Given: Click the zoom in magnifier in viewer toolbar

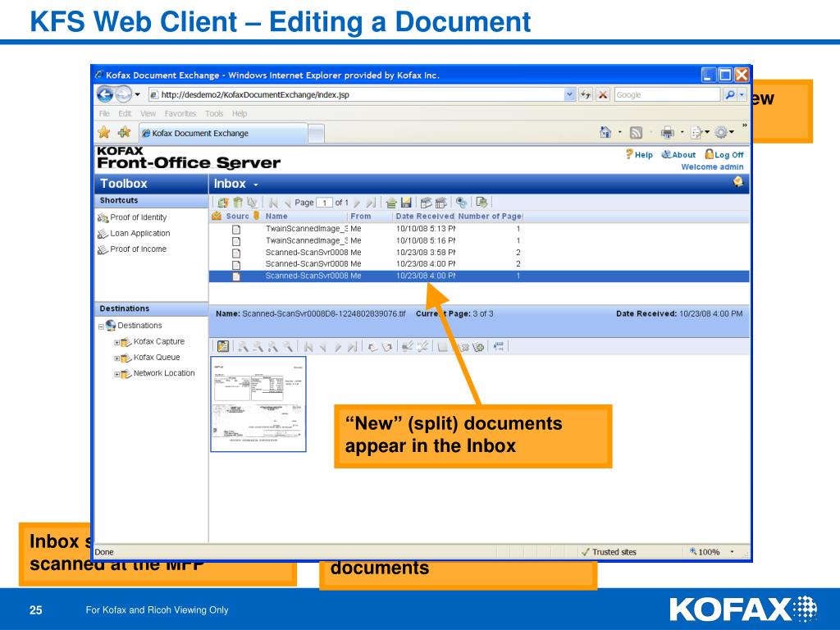Looking at the screenshot, I should pos(243,347).
